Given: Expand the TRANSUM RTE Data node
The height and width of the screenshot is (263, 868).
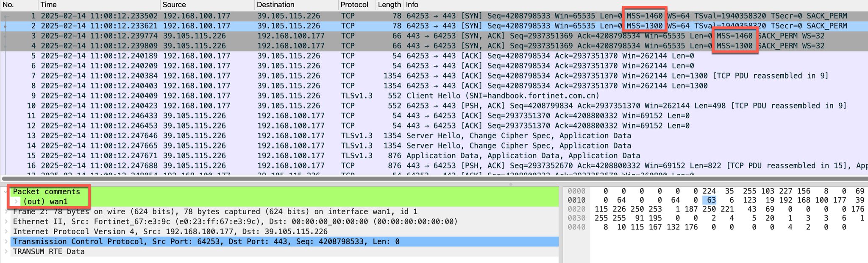Looking at the screenshot, I should [x=6, y=252].
